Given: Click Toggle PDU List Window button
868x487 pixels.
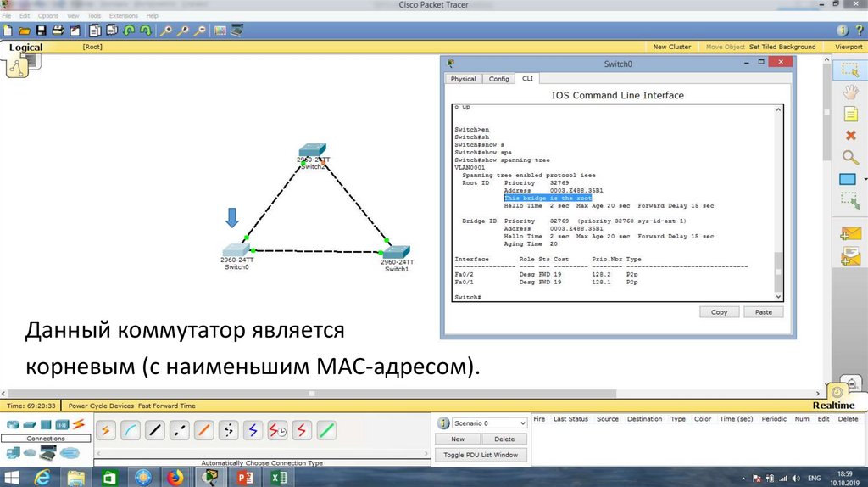Looking at the screenshot, I should [481, 455].
